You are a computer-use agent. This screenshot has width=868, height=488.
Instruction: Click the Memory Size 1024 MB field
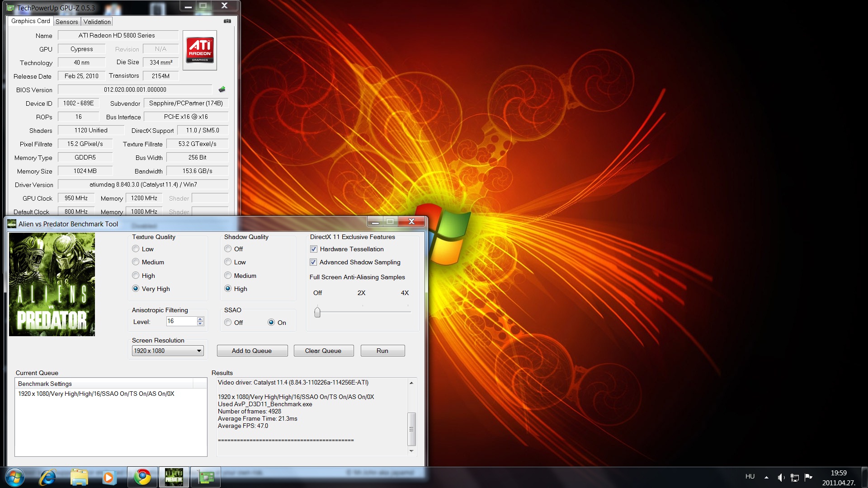85,171
